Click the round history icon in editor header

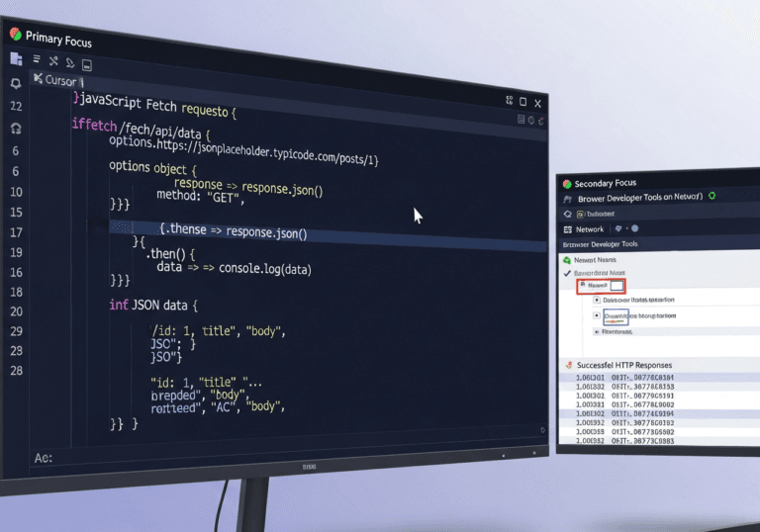coord(531,121)
